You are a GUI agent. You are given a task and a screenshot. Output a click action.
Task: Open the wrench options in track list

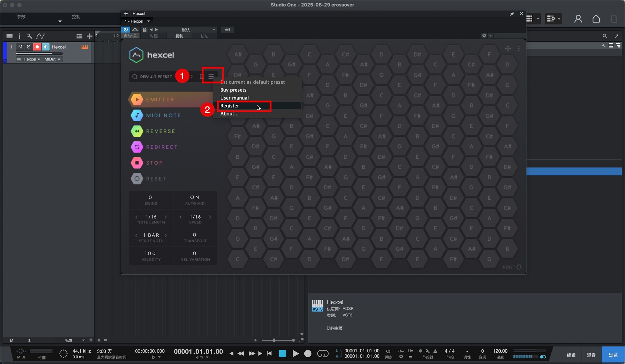click(x=30, y=36)
